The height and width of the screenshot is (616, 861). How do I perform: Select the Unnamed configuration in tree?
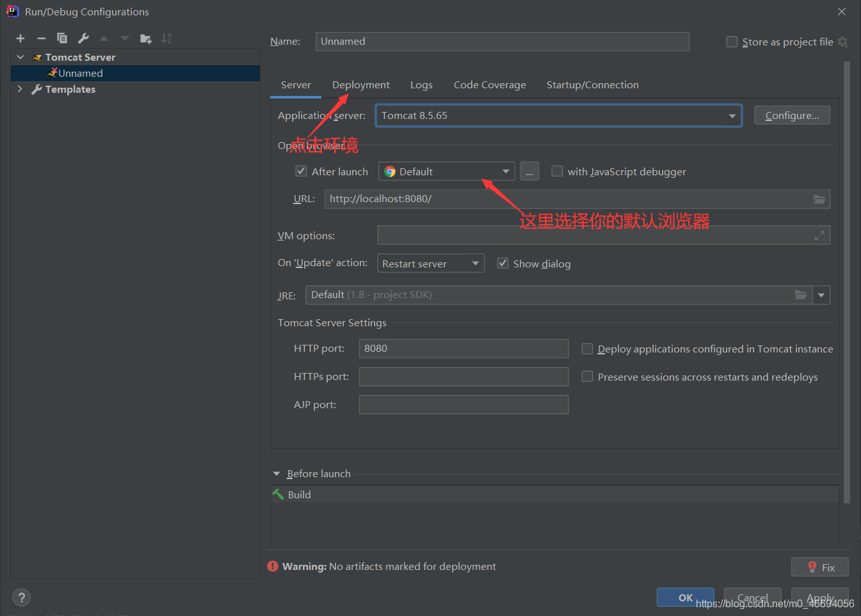pyautogui.click(x=135, y=73)
